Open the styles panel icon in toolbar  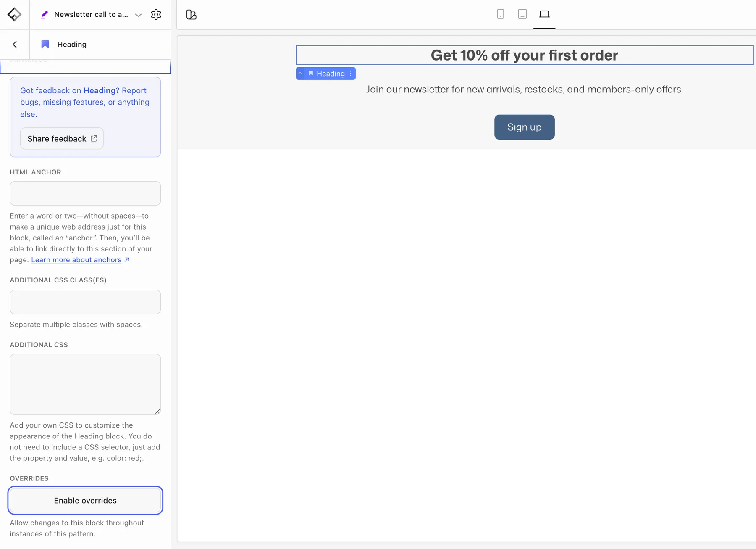[x=192, y=15]
